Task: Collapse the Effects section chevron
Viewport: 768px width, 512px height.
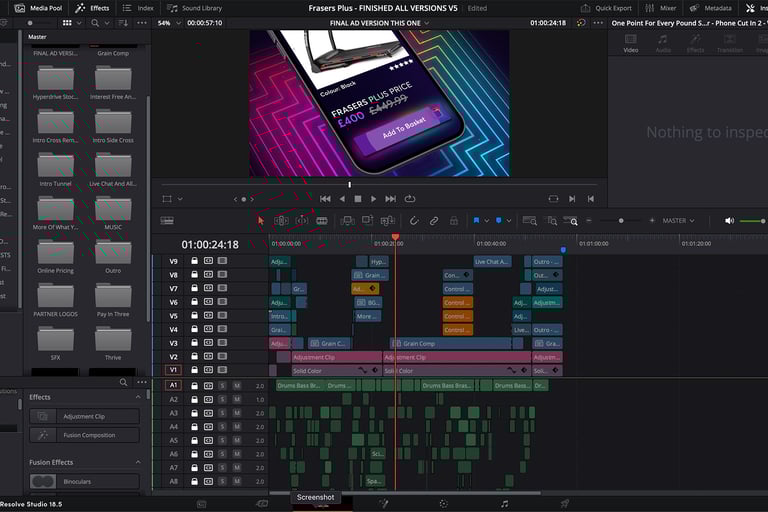Action: point(138,397)
